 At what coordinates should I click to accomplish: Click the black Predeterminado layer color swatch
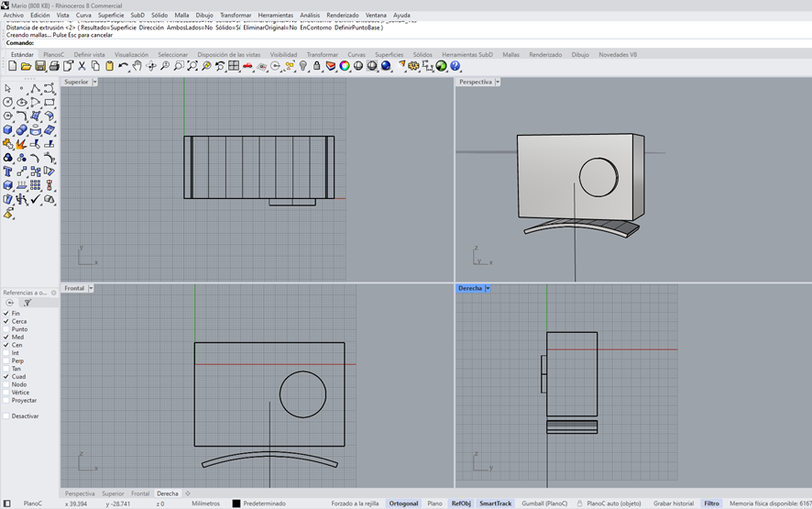[x=236, y=503]
